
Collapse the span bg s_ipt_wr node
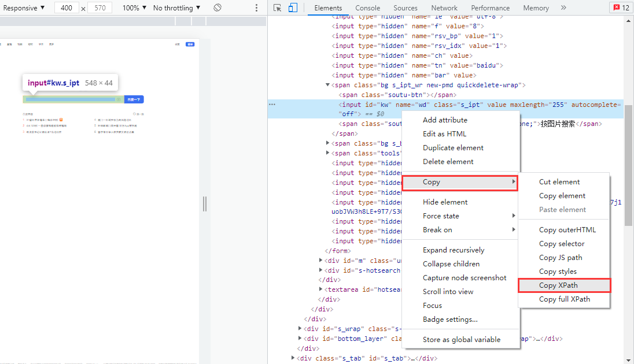327,85
